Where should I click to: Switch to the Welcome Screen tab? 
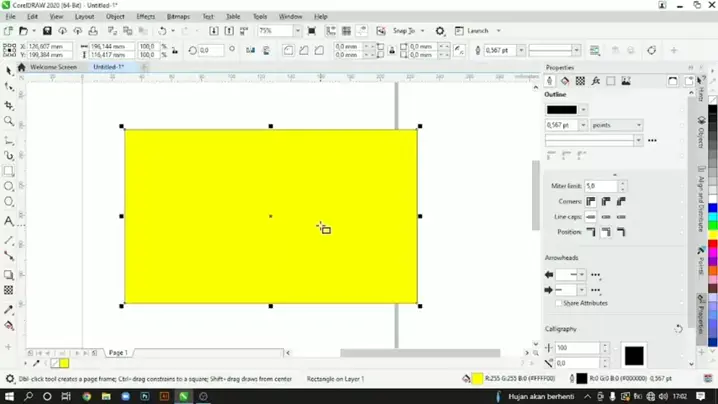[x=53, y=67]
